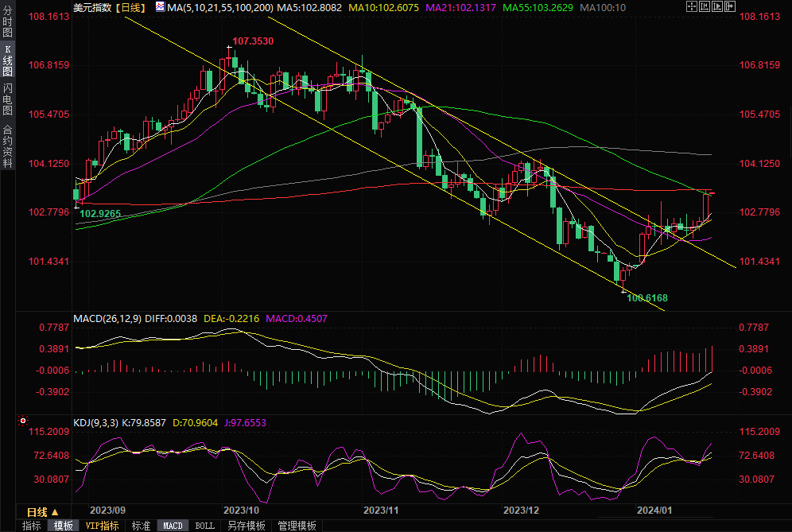Image resolution: width=792 pixels, height=532 pixels.
Task: Open 合约资料 contract info
Action: [7, 146]
